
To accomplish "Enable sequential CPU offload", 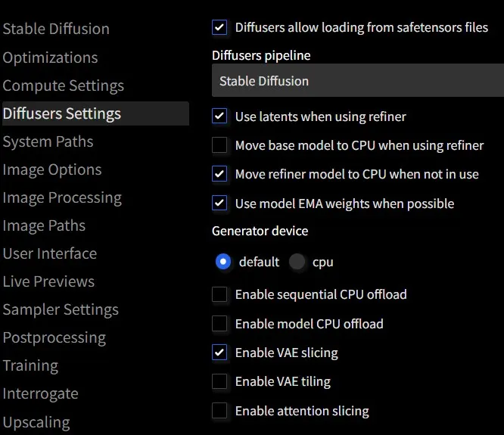I will coord(219,294).
